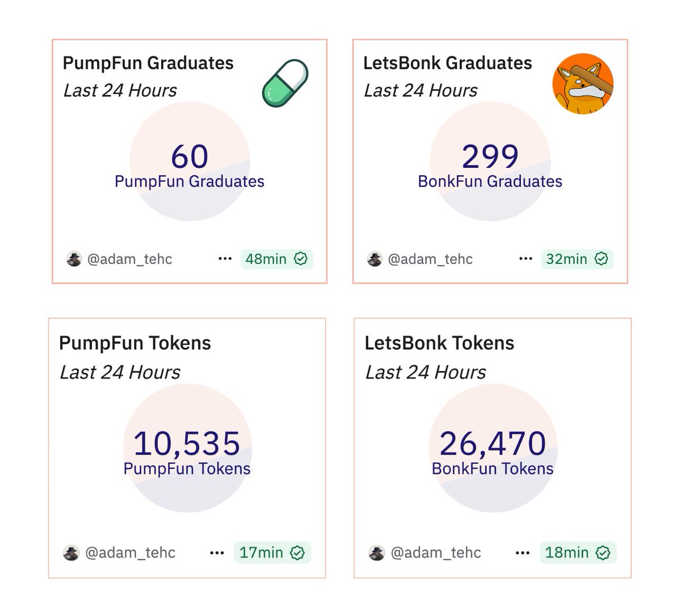Click the 26,470 BonkFun Tokens counter
Image resolution: width=681 pixels, height=616 pixels.
pos(493,452)
